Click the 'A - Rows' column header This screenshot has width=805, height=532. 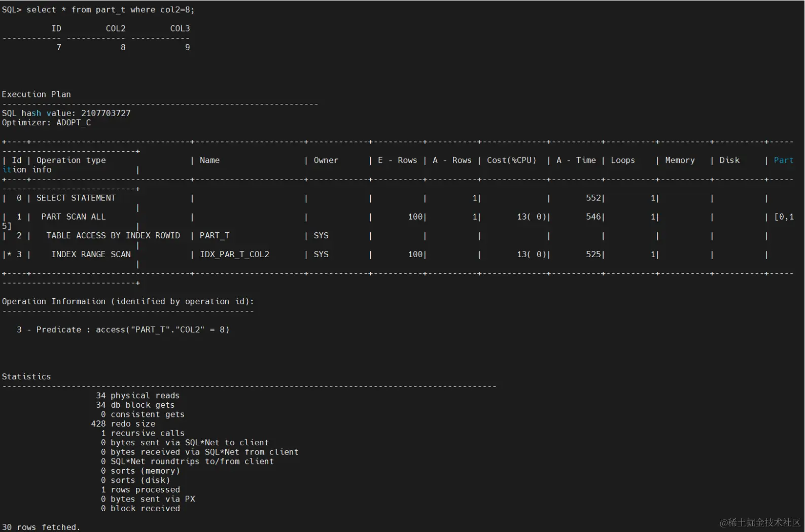click(452, 160)
